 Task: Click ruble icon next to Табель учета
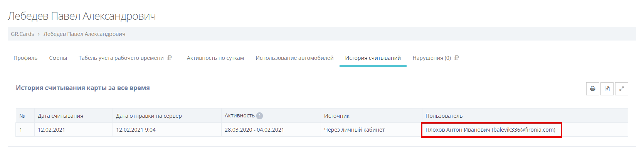[170, 58]
